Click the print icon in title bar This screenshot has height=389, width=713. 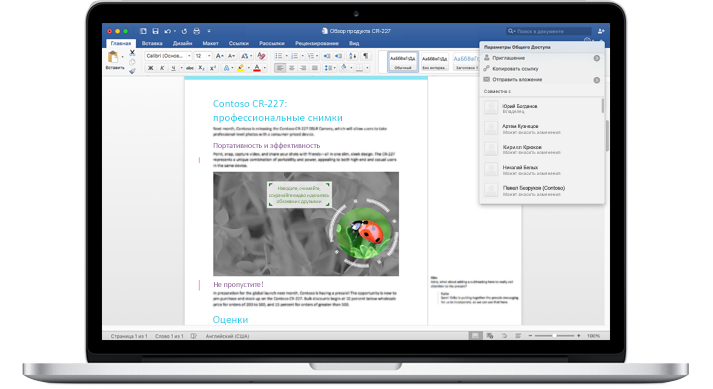196,31
